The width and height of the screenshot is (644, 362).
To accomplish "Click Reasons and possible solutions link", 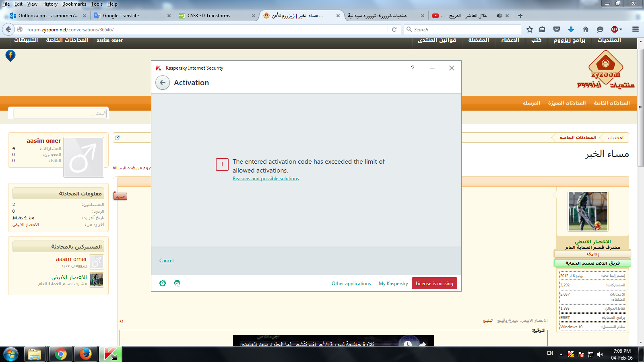I will click(x=266, y=179).
